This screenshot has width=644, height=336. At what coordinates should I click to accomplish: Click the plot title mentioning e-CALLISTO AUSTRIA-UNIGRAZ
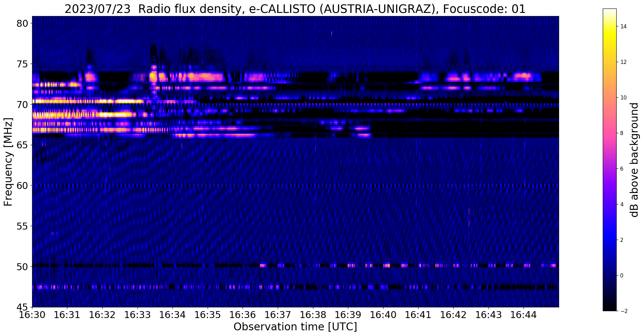295,9
